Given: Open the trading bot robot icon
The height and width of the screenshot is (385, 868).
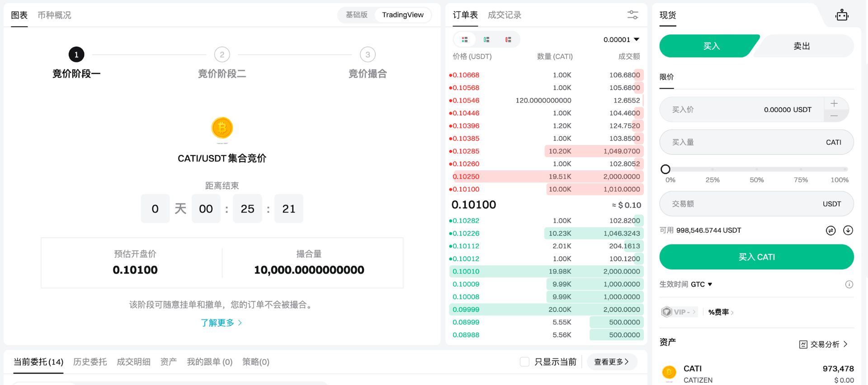Looking at the screenshot, I should click(842, 15).
